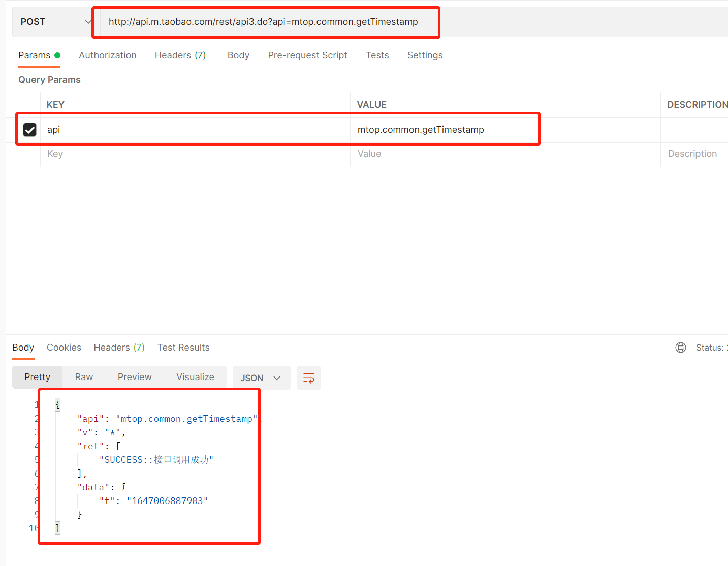Click the Query Params heading

(50, 80)
